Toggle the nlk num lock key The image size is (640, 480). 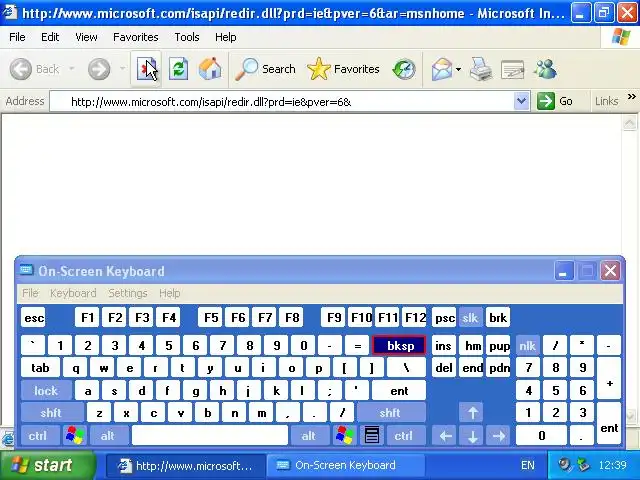[527, 346]
